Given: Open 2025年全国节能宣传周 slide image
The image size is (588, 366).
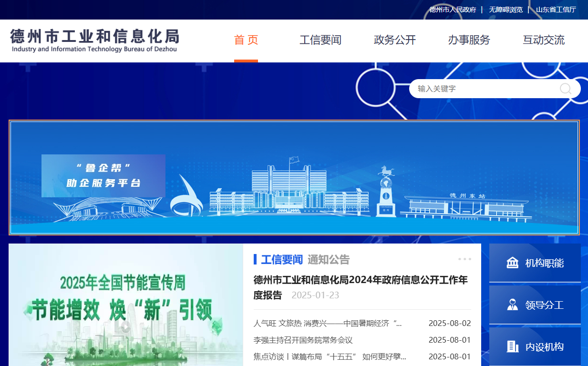Looking at the screenshot, I should tap(125, 305).
